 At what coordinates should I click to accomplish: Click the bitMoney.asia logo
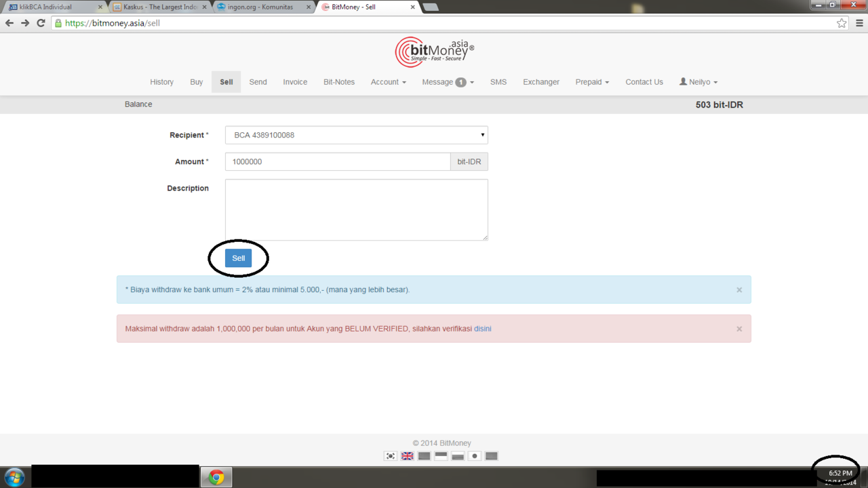coord(435,52)
